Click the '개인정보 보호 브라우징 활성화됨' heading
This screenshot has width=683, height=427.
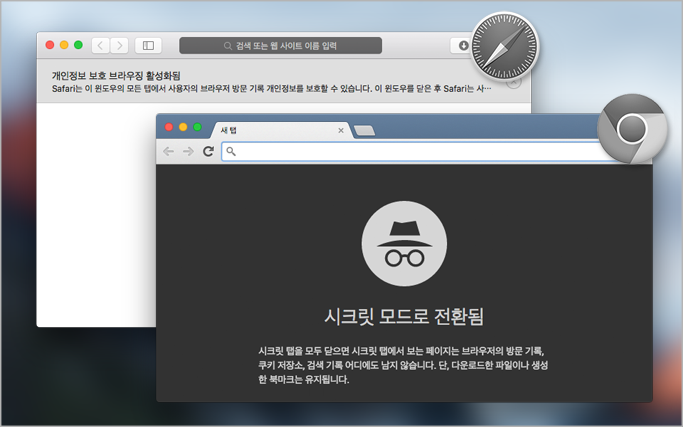[x=116, y=75]
